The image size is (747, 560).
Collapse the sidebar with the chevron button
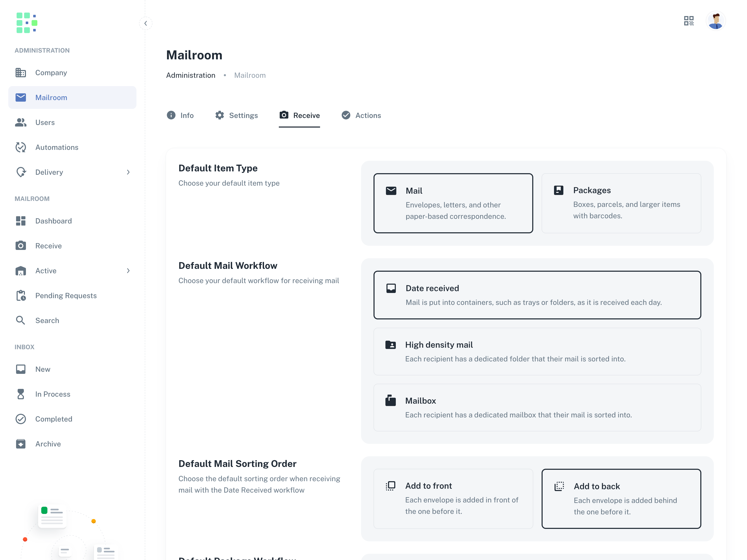tap(146, 23)
